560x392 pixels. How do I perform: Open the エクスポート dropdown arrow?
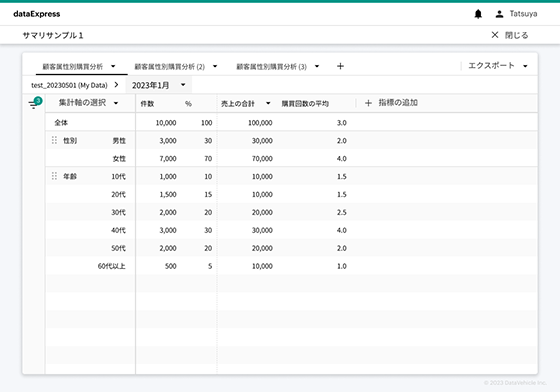click(x=525, y=66)
